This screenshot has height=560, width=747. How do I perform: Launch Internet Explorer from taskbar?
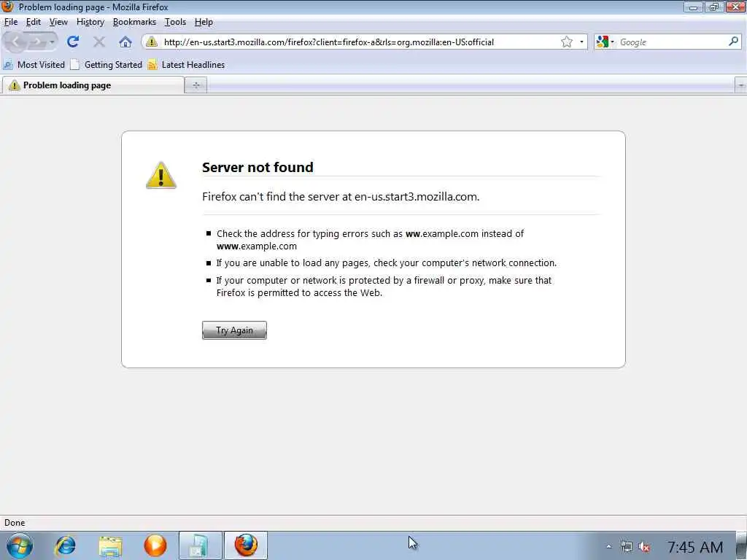point(65,545)
